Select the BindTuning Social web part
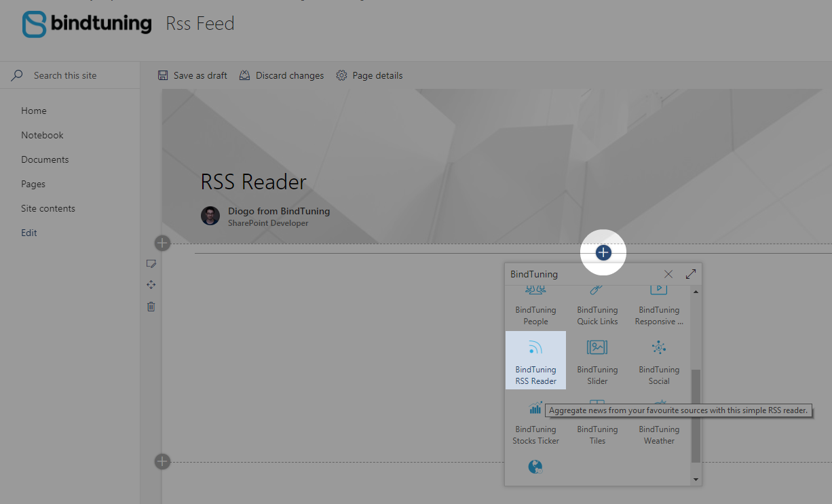The image size is (832, 504). [x=659, y=360]
